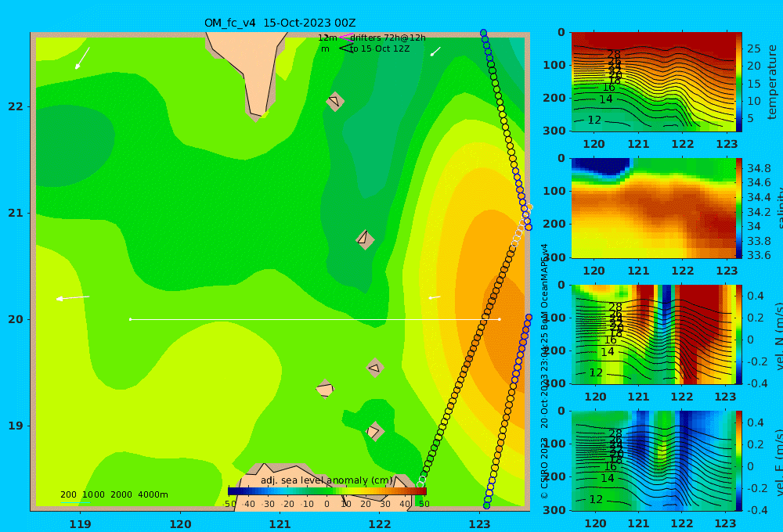Click the island marker near 121.95E 19.55N
The image size is (783, 532).
376,367
